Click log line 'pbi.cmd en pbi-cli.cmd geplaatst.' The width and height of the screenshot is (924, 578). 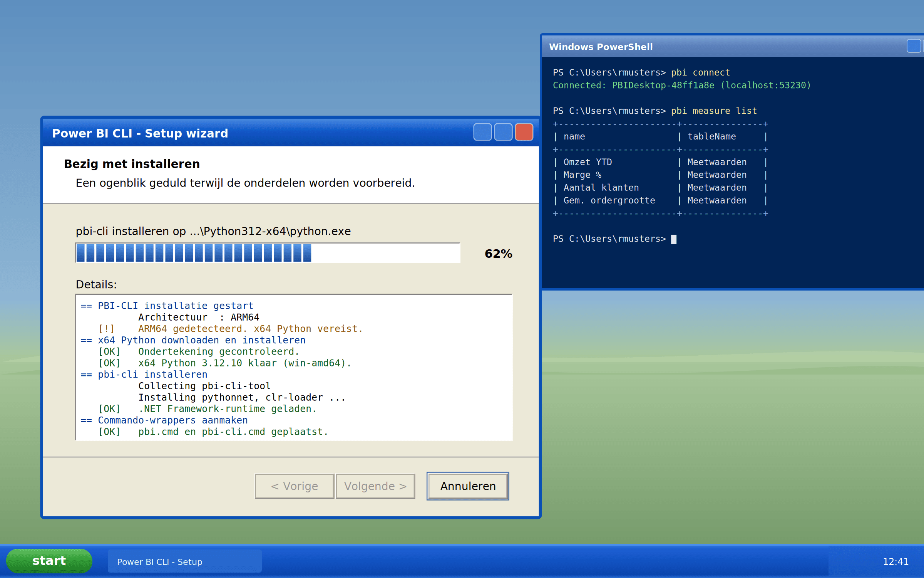213,432
